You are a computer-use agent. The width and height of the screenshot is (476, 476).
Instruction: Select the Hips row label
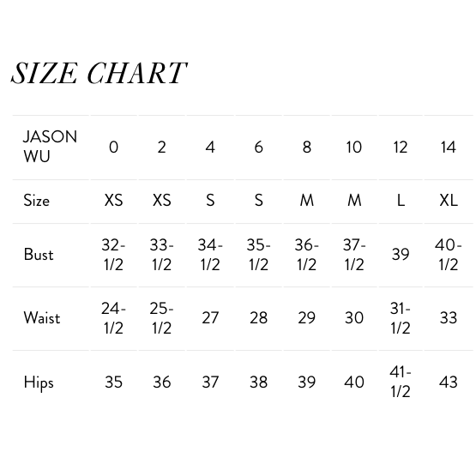click(39, 383)
